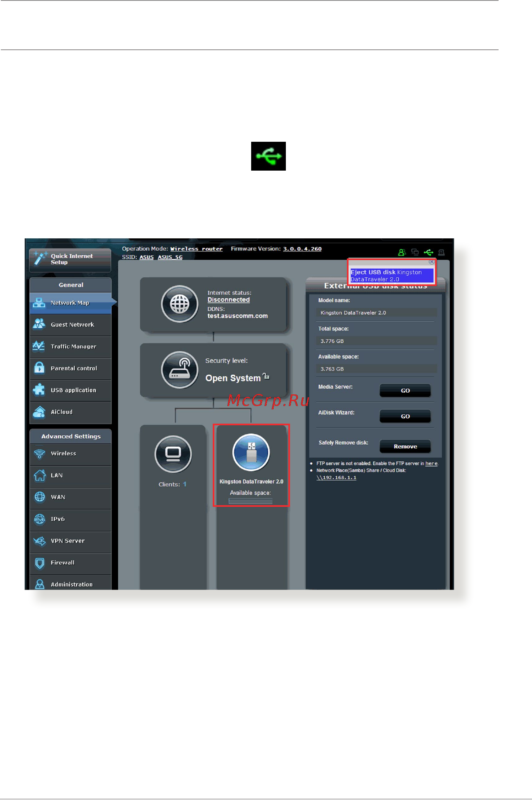Select the Internet status globe icon
The height and width of the screenshot is (800, 532).
pos(180,304)
